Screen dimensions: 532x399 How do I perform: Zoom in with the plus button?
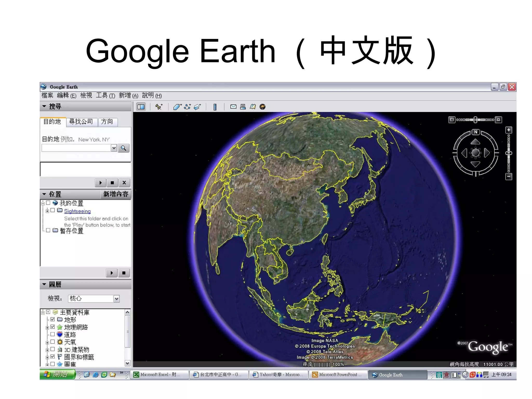pyautogui.click(x=509, y=130)
